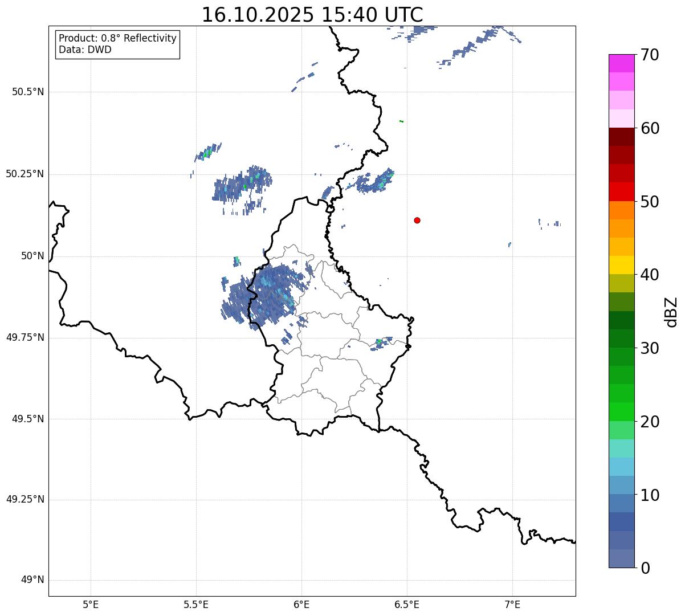Click the 7°E longitude label
The image size is (685, 616).
(x=512, y=605)
